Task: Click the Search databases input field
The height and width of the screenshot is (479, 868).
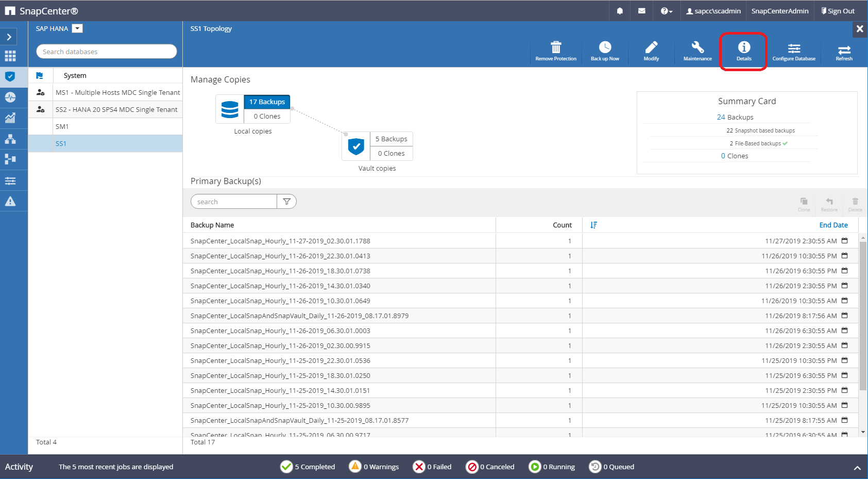Action: pyautogui.click(x=106, y=52)
